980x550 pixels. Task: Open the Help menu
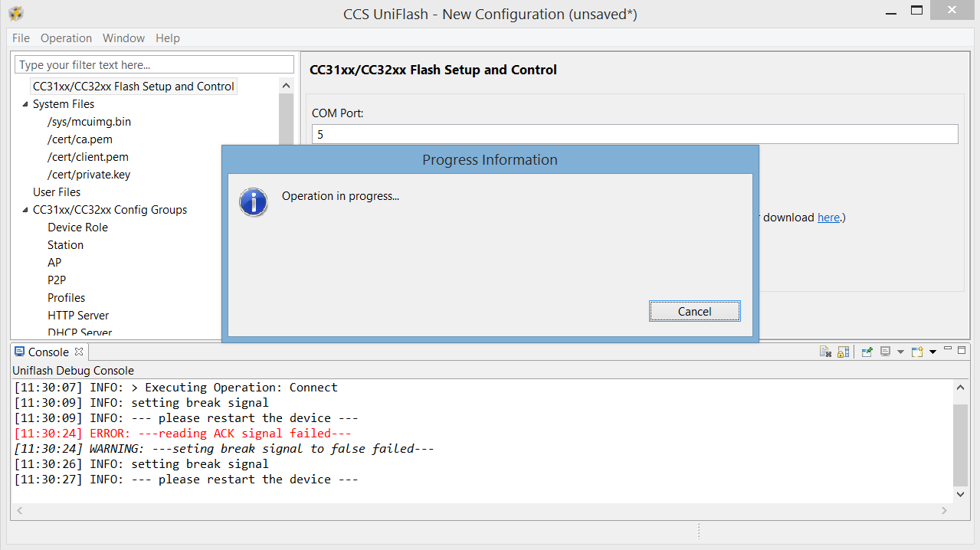(168, 38)
